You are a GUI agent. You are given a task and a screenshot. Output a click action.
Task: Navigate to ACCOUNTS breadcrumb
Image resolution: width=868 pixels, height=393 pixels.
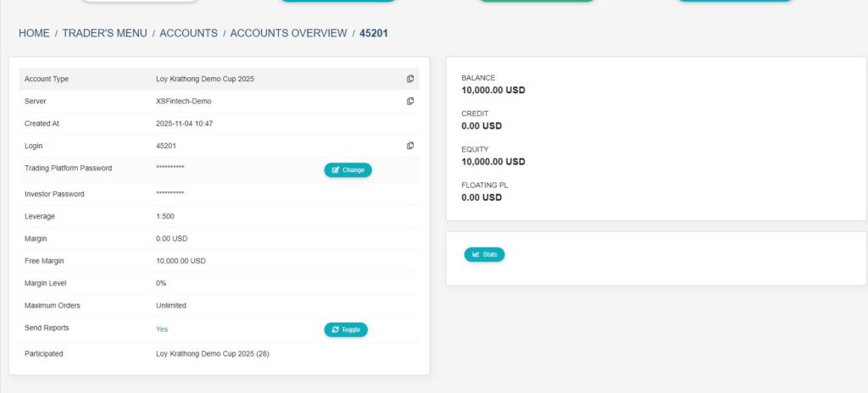(x=189, y=33)
